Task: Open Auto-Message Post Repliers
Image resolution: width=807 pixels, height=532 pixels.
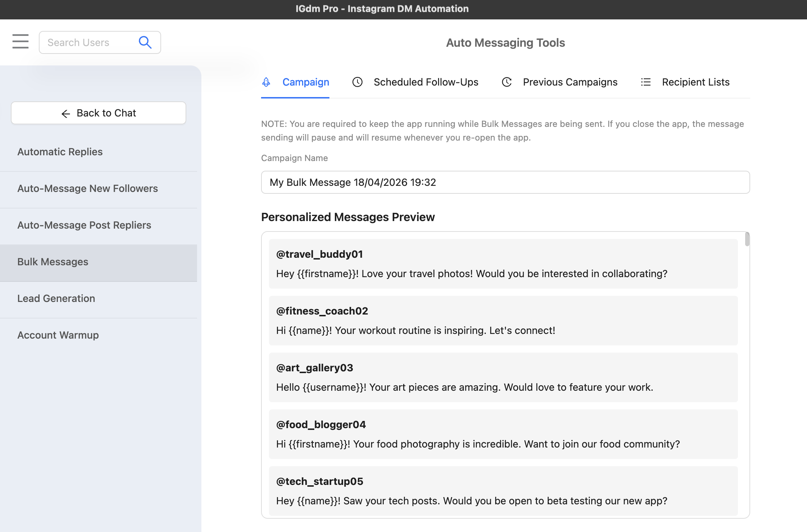Action: click(84, 225)
